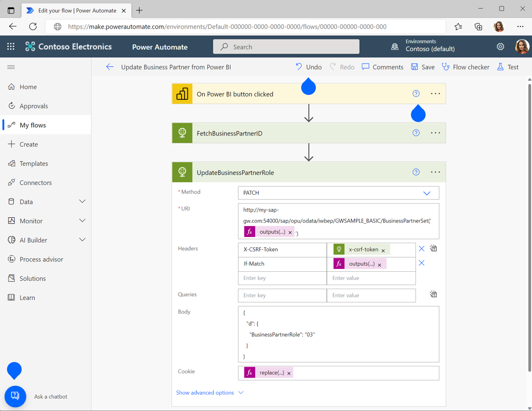Click the Search box in header

(286, 47)
